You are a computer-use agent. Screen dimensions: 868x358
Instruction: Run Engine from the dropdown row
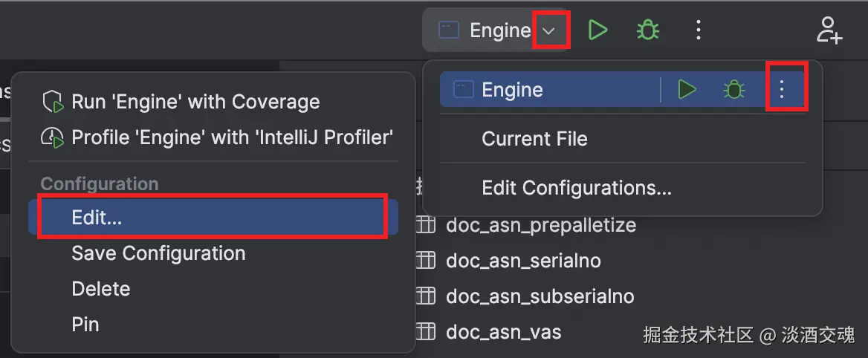687,90
